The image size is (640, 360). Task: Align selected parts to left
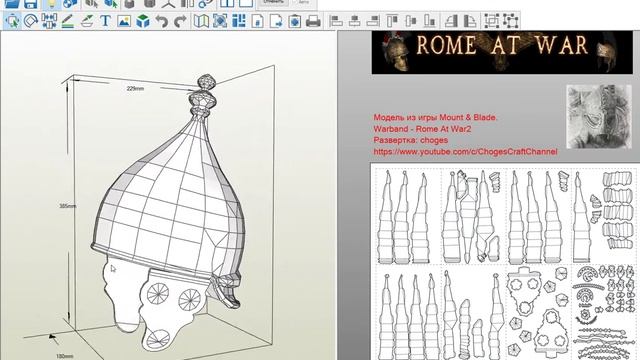tap(336, 21)
